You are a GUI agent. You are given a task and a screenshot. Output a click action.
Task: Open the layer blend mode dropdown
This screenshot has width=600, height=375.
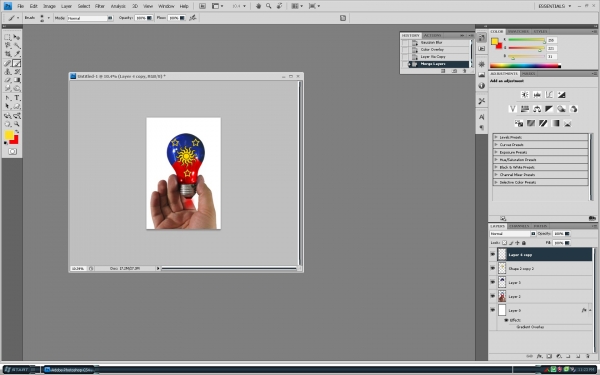513,233
